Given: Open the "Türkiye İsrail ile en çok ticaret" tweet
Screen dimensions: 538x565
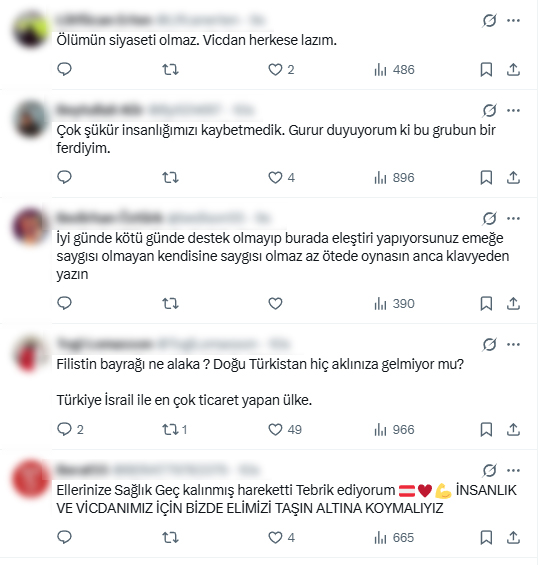Looking at the screenshot, I should [184, 400].
